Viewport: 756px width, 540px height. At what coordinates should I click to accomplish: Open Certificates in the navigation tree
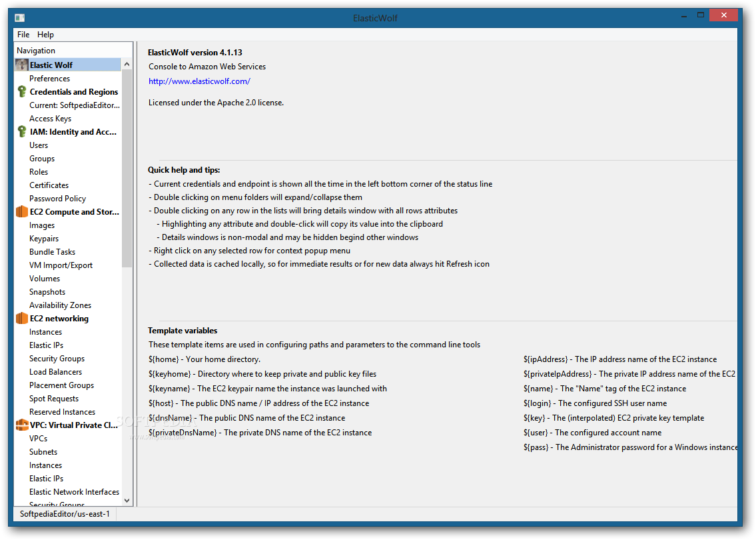(x=49, y=185)
